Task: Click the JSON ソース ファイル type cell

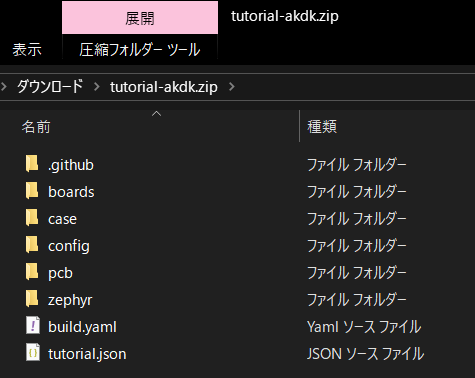Action: [x=365, y=354]
